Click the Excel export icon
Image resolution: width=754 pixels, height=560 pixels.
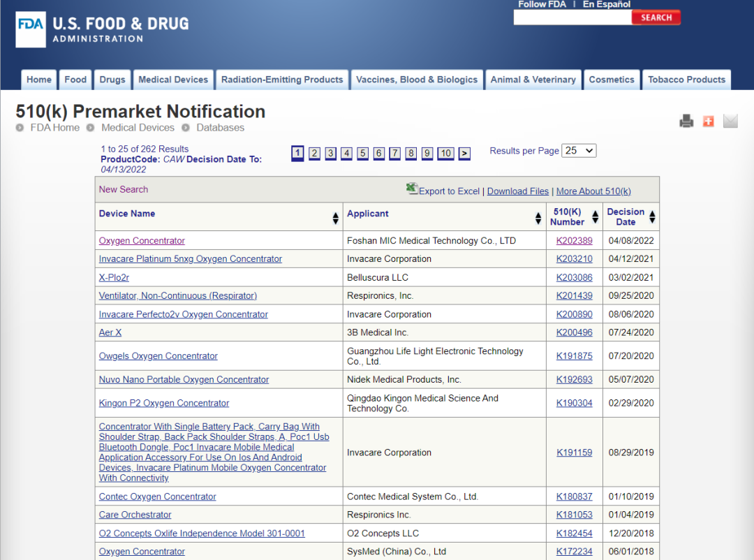point(412,189)
